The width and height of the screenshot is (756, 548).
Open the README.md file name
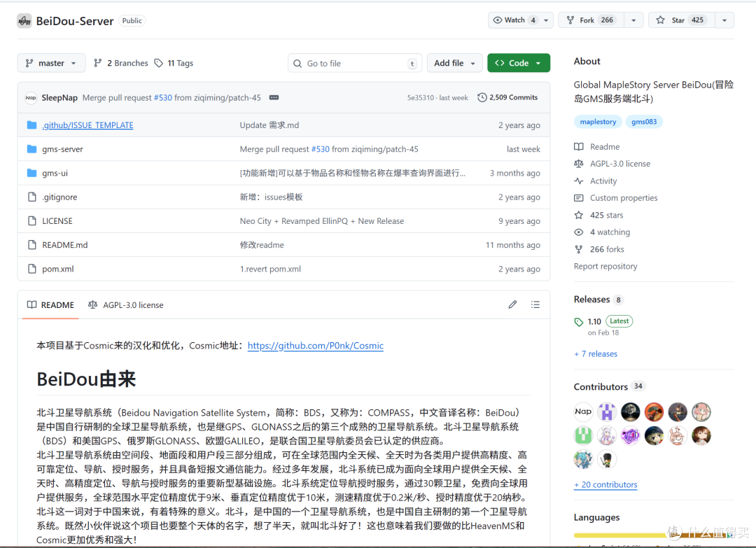(x=65, y=245)
